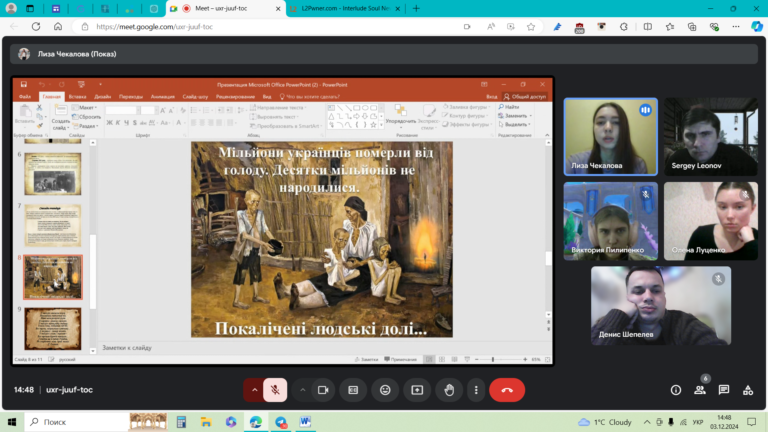Open the Edge favorites list icon
The width and height of the screenshot is (768, 432).
coord(670,26)
